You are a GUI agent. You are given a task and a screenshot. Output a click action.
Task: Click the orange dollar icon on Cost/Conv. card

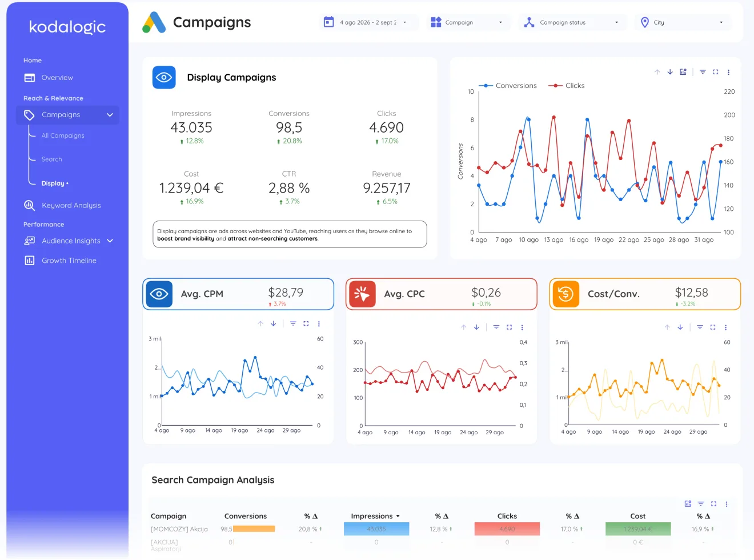[565, 294]
